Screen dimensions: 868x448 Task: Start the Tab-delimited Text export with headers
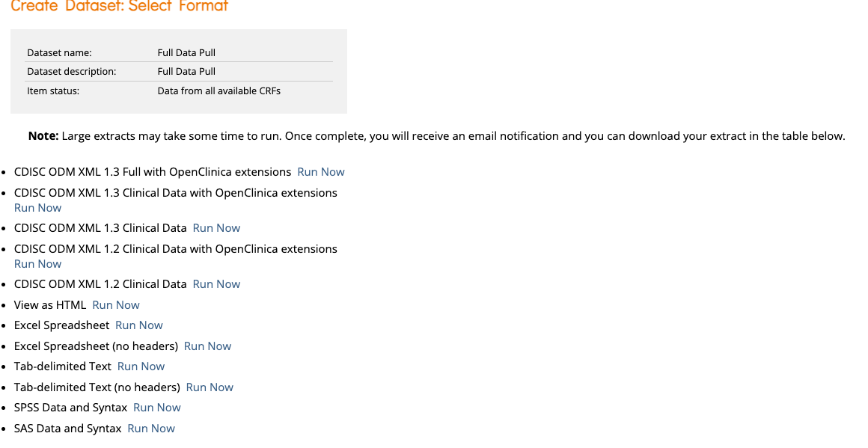coord(141,366)
